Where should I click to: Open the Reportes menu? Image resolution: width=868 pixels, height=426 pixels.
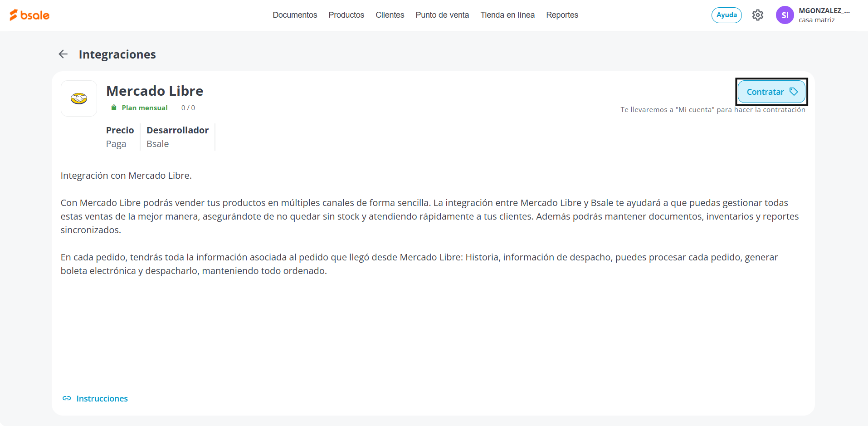pos(562,15)
